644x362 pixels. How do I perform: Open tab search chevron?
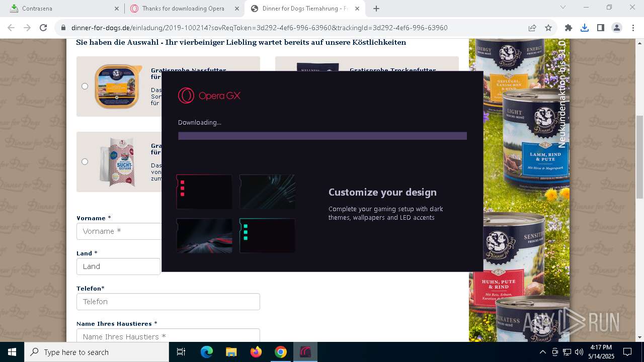point(563,8)
